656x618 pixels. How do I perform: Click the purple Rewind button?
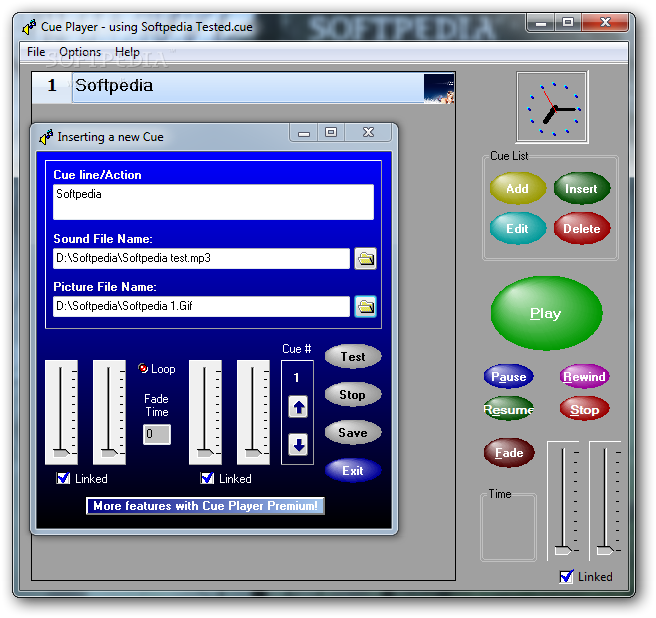tap(584, 377)
